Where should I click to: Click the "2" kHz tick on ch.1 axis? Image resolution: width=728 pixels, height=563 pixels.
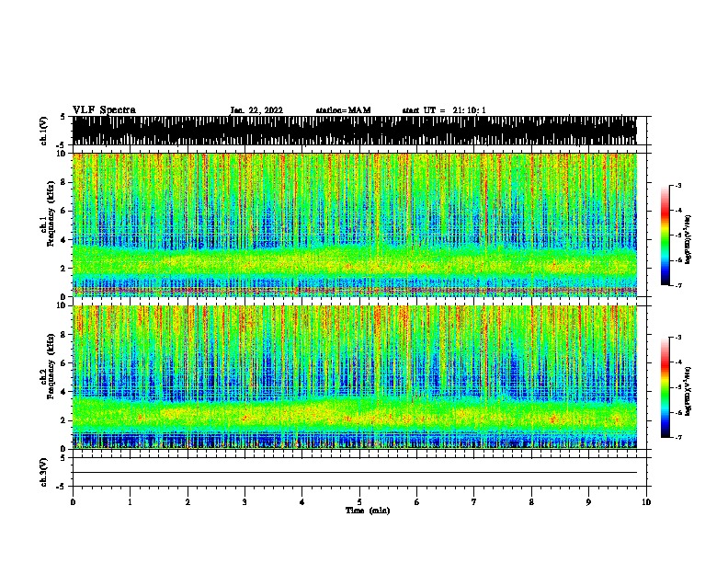[63, 268]
